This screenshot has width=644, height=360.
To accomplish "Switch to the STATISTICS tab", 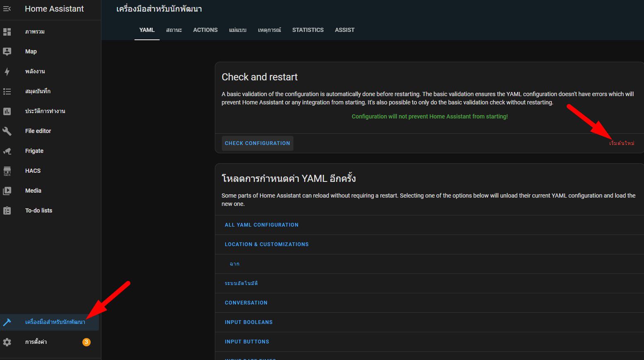I will click(x=308, y=30).
